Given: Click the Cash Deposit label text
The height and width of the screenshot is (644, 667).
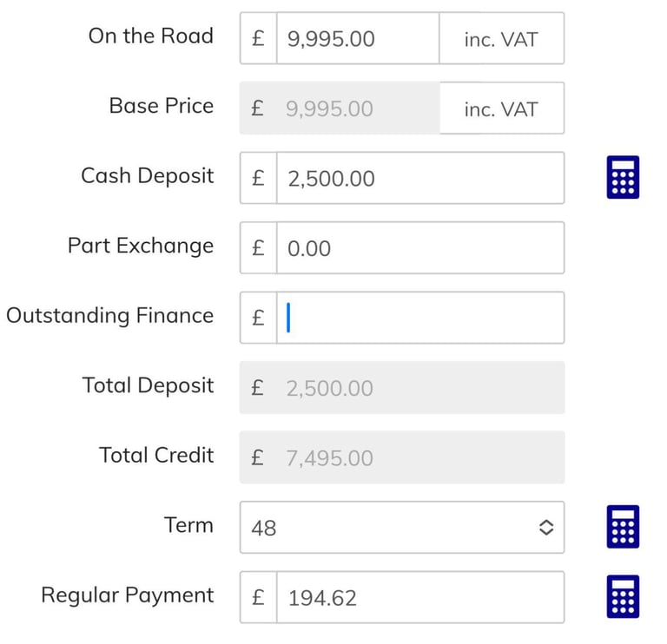Looking at the screenshot, I should 147,175.
